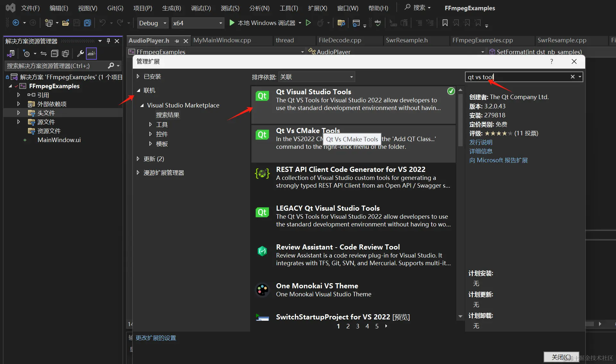Toggle preview selected items icon

click(91, 54)
